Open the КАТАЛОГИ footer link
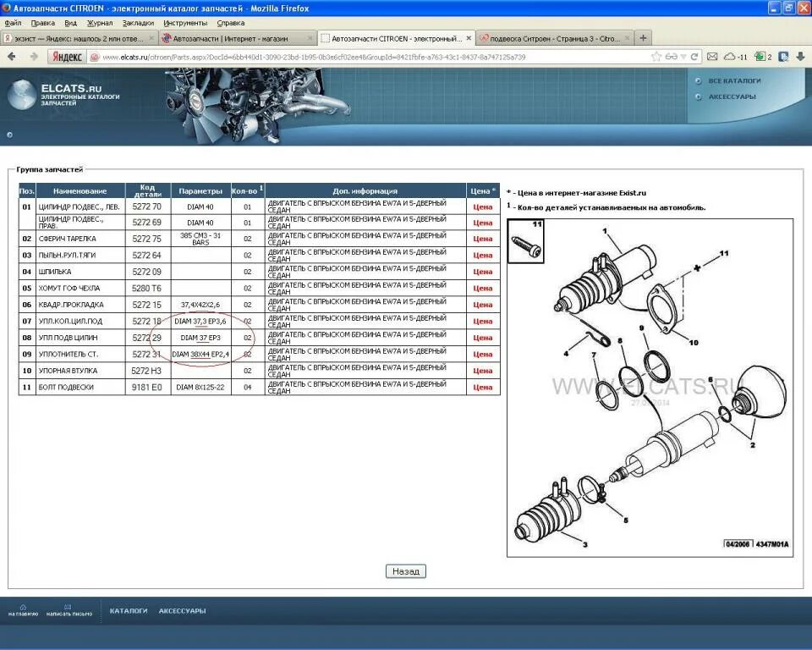 [129, 611]
